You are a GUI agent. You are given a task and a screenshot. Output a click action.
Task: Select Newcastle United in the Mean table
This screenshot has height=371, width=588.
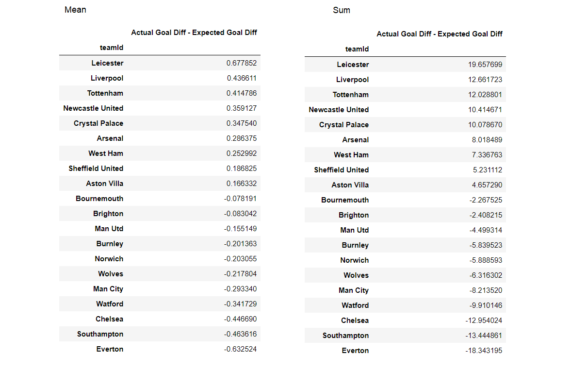coord(93,108)
